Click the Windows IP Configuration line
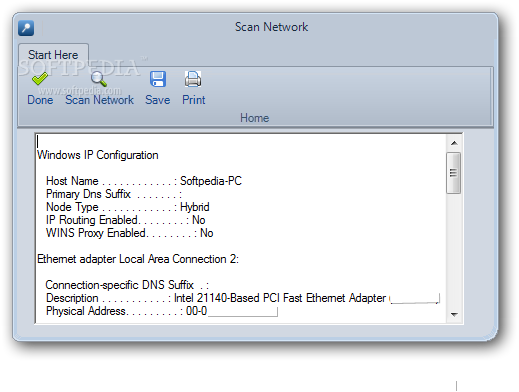 pyautogui.click(x=98, y=155)
